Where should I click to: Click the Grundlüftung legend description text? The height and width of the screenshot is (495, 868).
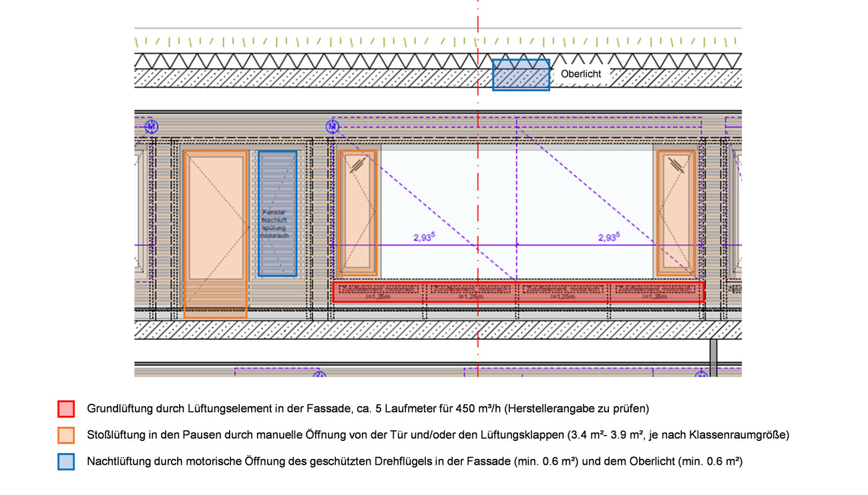[x=367, y=409]
